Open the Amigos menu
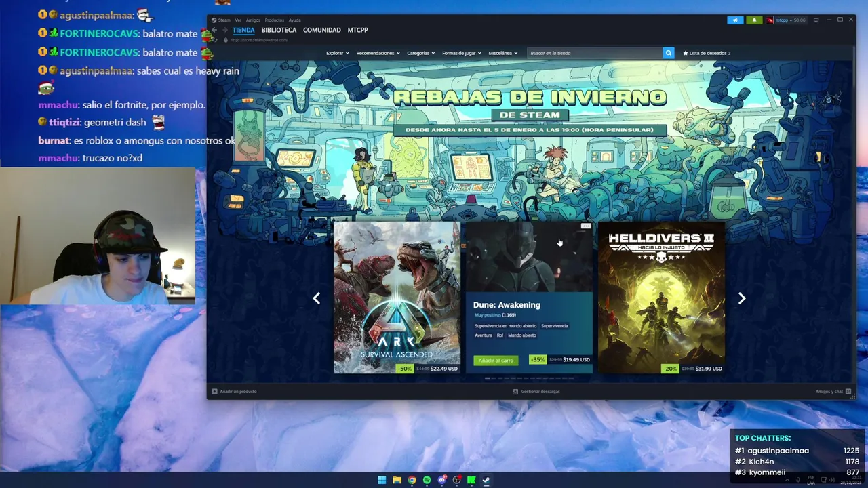 coord(253,20)
